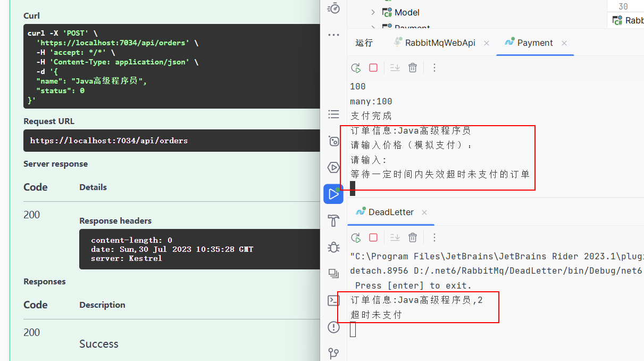Click 'many:100' line in Payment console
Viewport: 644px width, 361px height.
371,101
